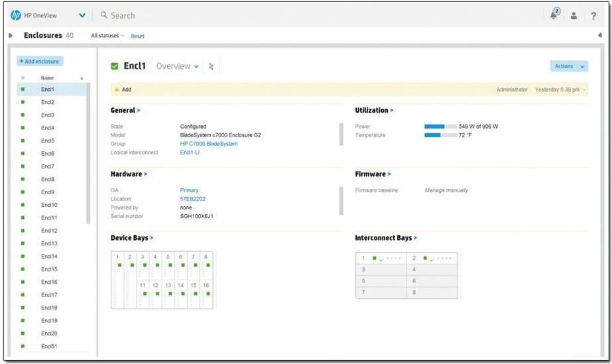Open the HP C7000 BladeSystem group link
This screenshot has height=364, width=612.
tap(208, 144)
